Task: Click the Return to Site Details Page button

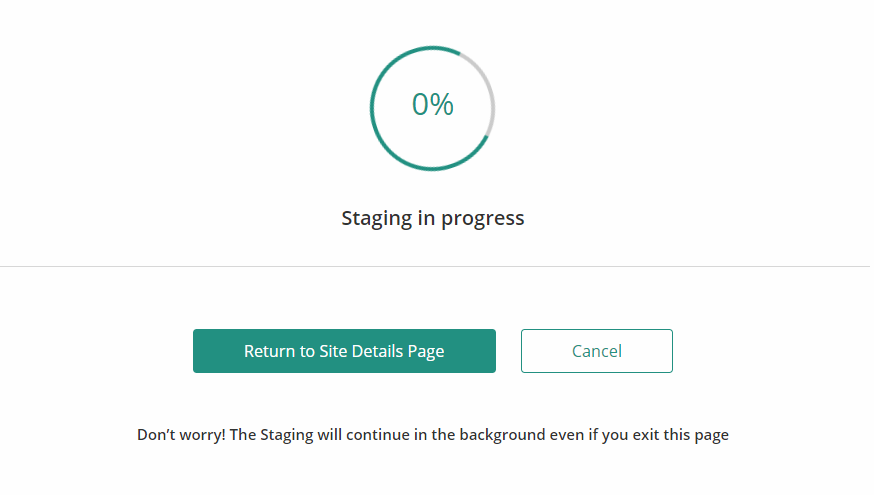Action: (x=344, y=351)
